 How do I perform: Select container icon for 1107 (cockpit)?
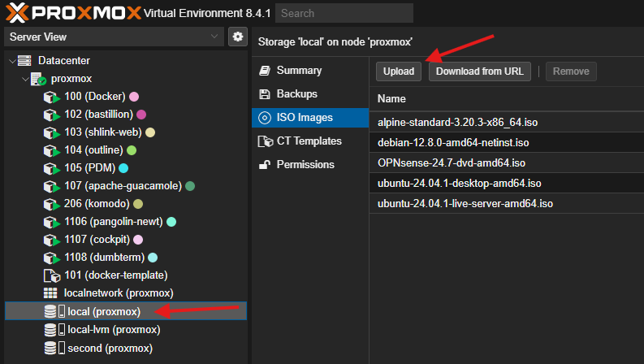(x=52, y=240)
